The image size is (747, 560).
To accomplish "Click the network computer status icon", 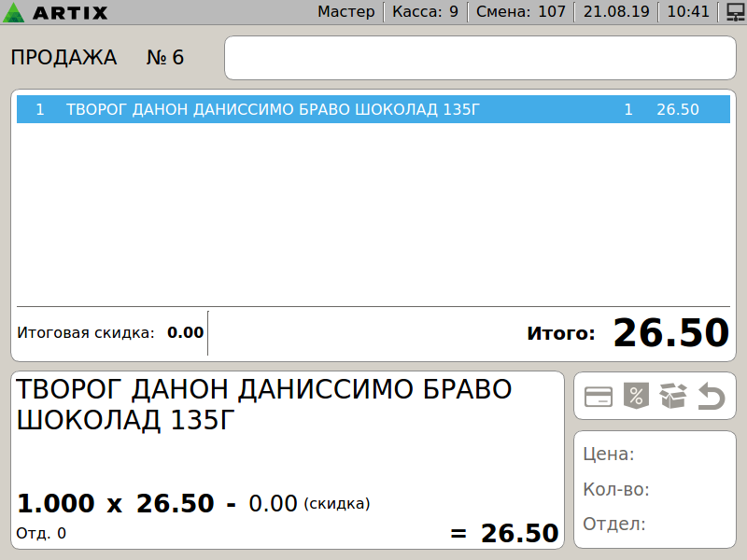I will [x=735, y=12].
